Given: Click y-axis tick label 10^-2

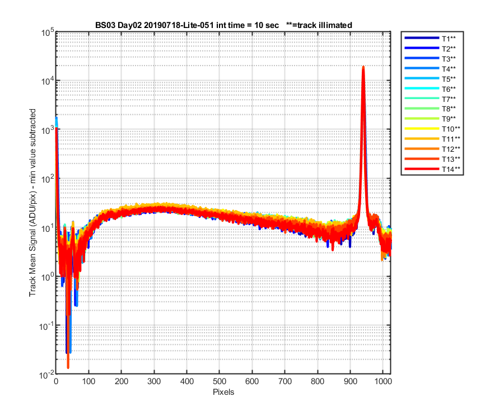Looking at the screenshot, I should [46, 375].
